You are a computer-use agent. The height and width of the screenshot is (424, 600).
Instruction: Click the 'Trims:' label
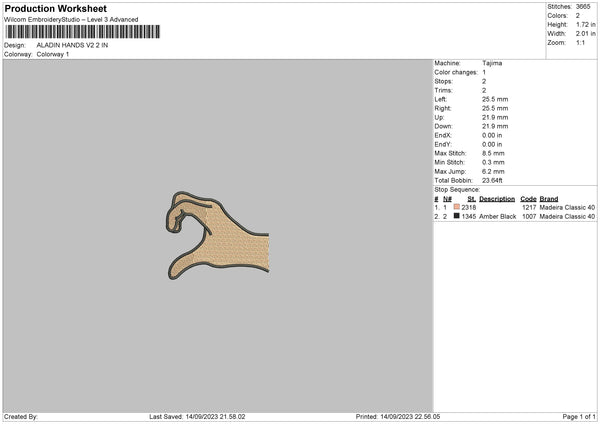[x=443, y=91]
